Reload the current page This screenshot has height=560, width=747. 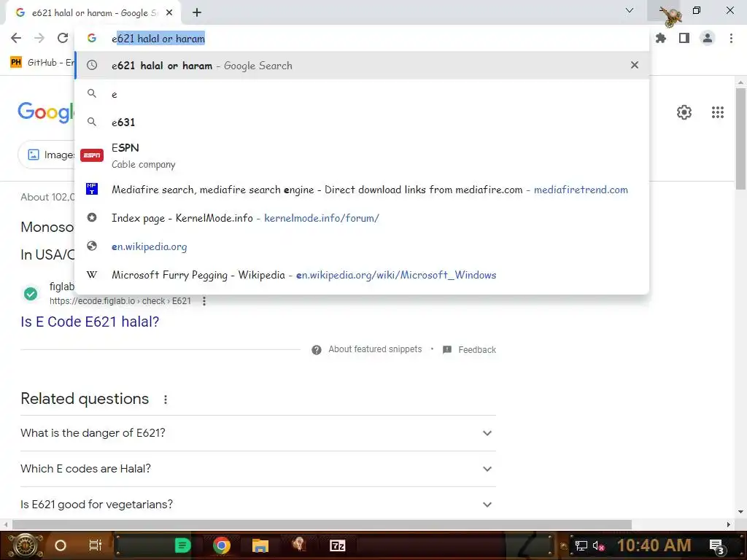click(63, 38)
